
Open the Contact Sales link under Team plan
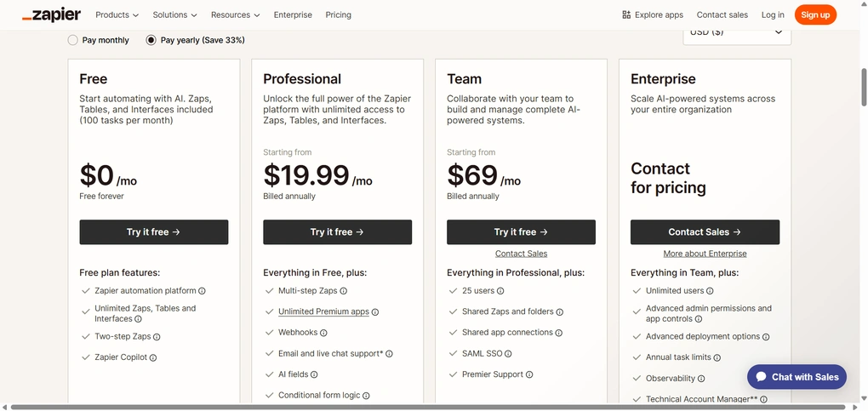tap(521, 254)
